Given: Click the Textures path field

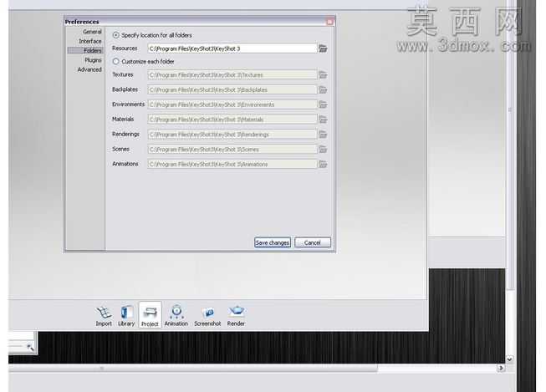Looking at the screenshot, I should coord(232,75).
